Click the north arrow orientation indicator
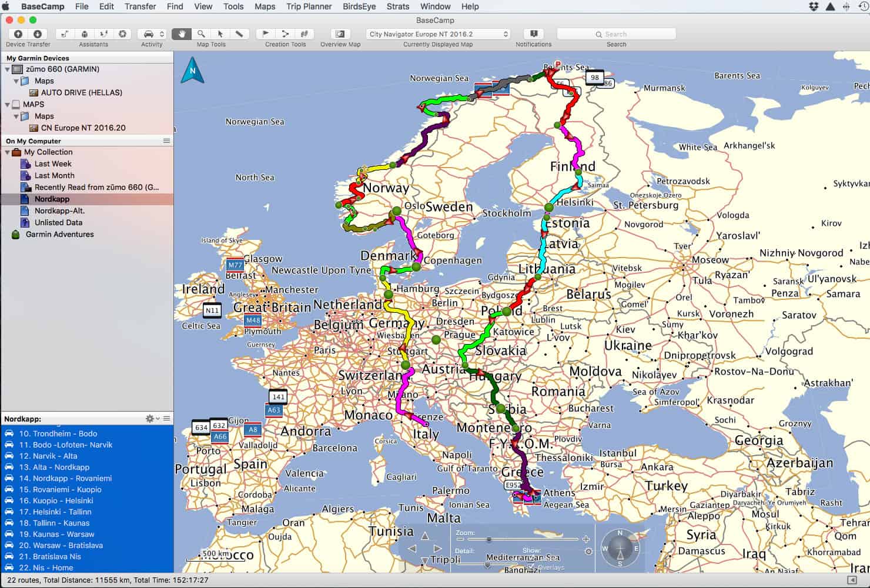The height and width of the screenshot is (588, 870). 192,71
